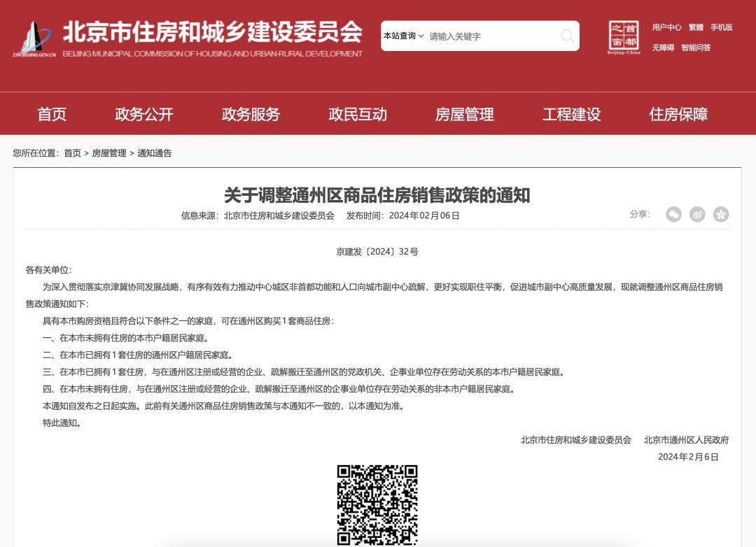
Task: Open the 政务公开 menu
Action: tap(143, 114)
